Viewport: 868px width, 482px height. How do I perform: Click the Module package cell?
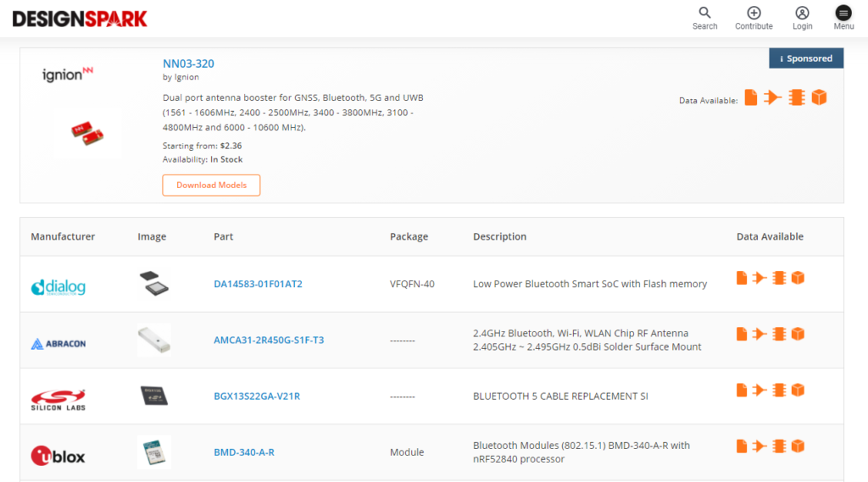407,452
